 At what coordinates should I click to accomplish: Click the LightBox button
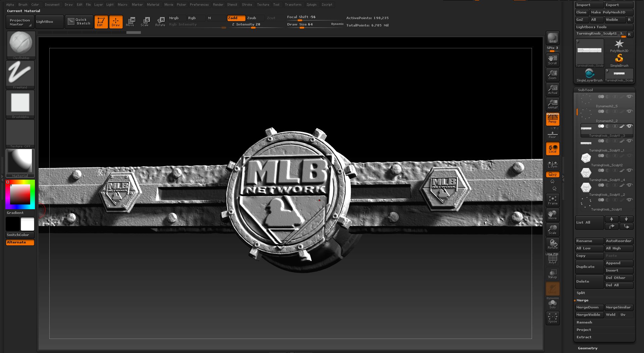click(49, 22)
